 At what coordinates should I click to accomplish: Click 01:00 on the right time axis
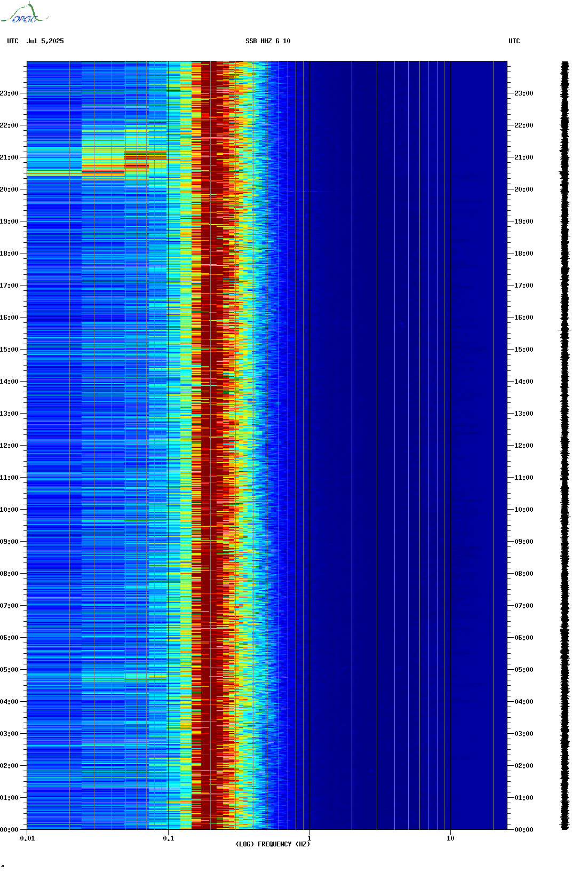point(524,798)
